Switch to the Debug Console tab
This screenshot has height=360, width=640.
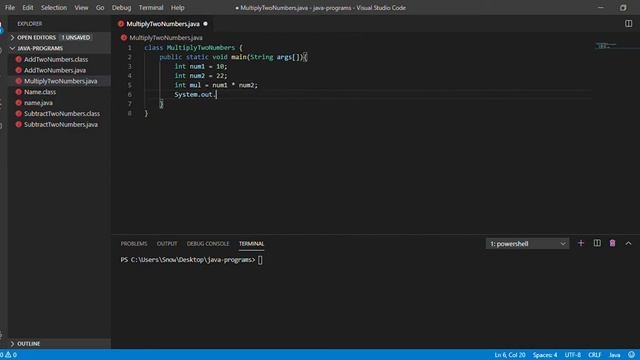click(208, 244)
